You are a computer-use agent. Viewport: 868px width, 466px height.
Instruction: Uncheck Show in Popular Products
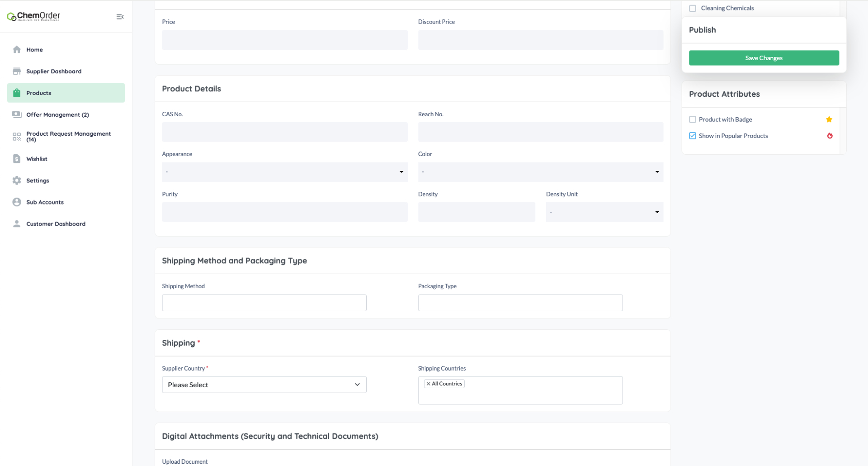point(692,136)
